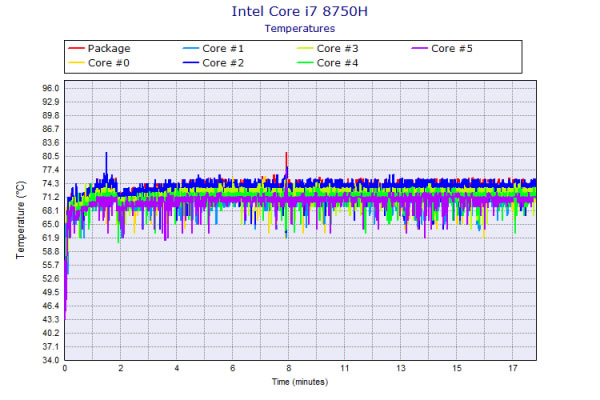The image size is (600, 400).
Task: Click the red Package legend color line
Action: [x=76, y=49]
